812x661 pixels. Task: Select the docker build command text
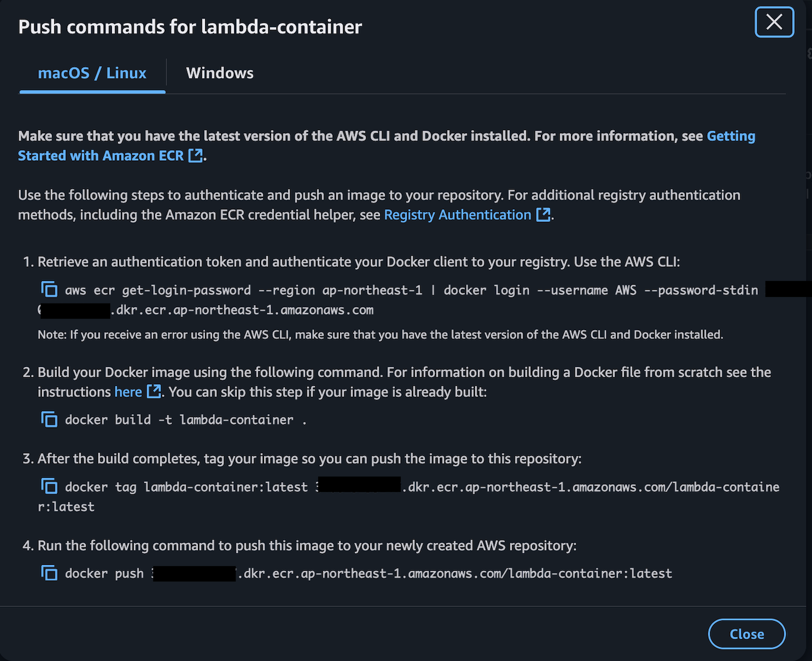(x=183, y=419)
